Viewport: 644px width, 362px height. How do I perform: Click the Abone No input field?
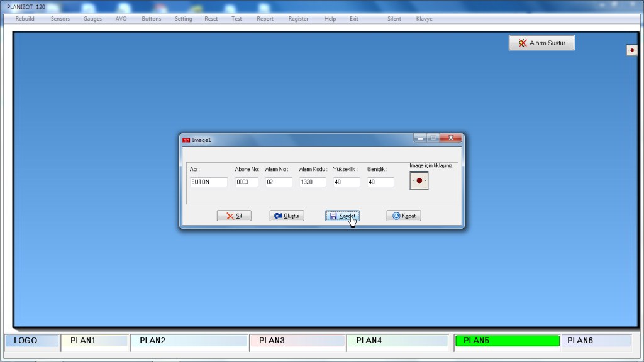click(246, 182)
